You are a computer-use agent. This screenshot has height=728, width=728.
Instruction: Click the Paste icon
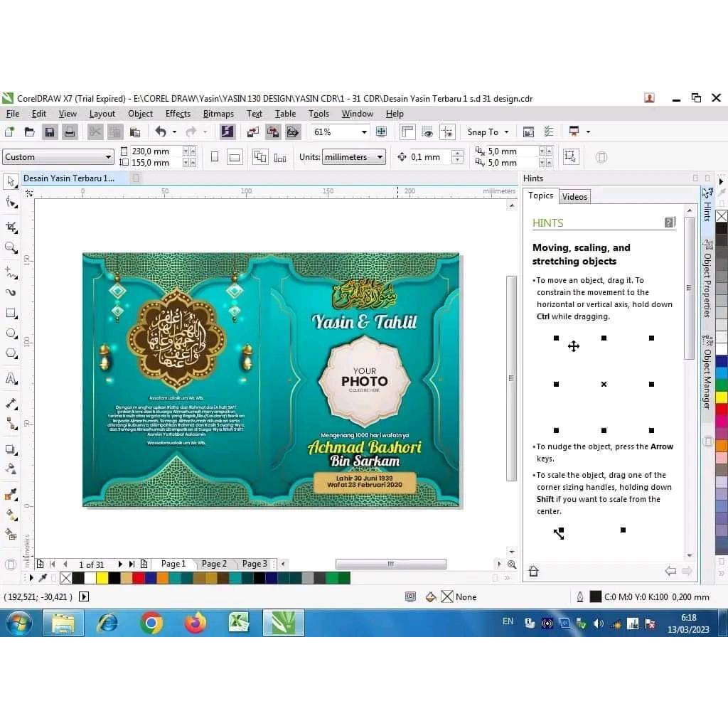click(x=134, y=132)
